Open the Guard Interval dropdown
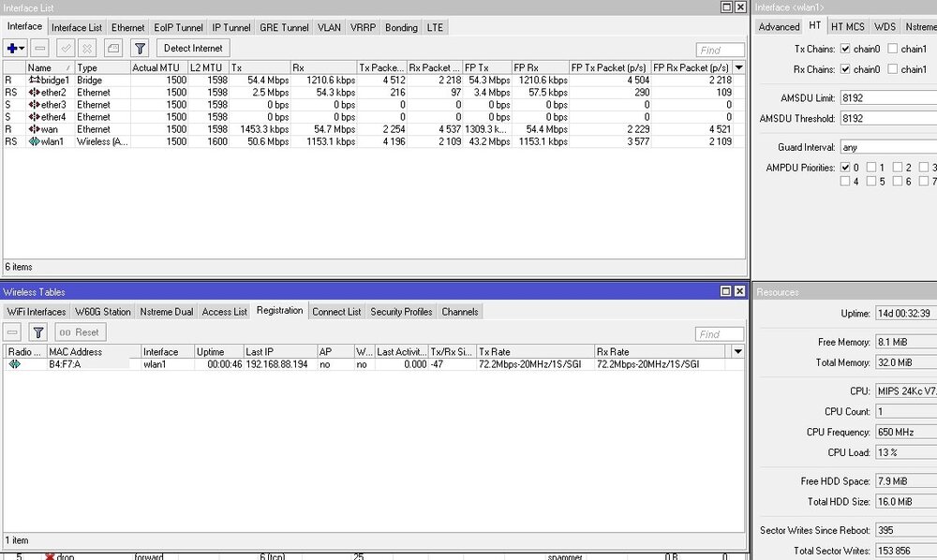Viewport: 937px width, 560px height. pyautogui.click(x=890, y=147)
